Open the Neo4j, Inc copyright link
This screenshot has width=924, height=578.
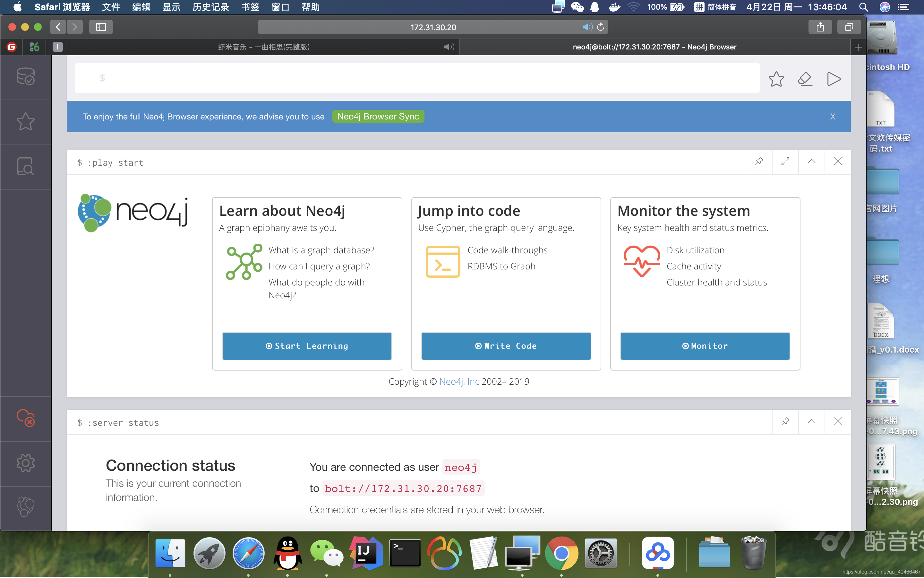coord(459,381)
